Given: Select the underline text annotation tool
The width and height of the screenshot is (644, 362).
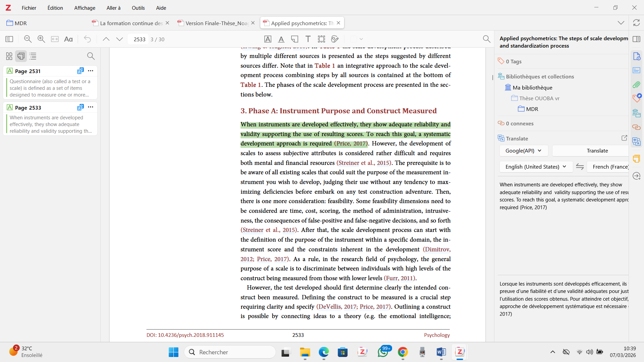Looking at the screenshot, I should (x=281, y=39).
